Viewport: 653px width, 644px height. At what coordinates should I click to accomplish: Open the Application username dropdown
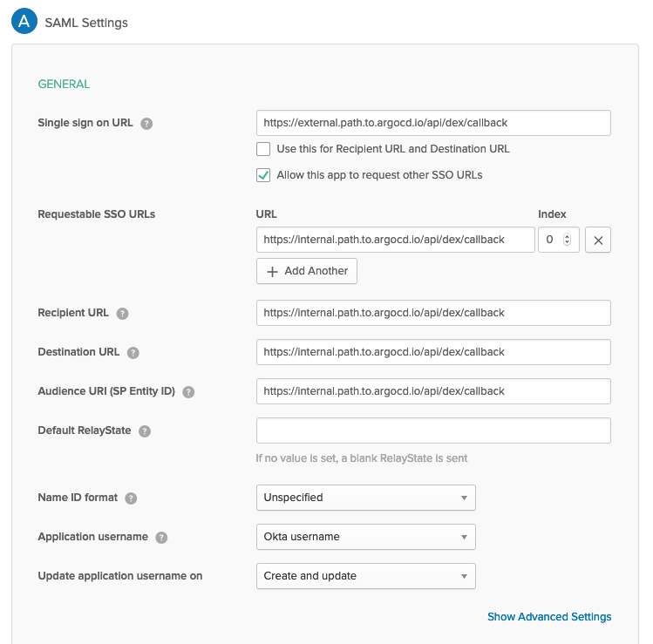tap(365, 537)
